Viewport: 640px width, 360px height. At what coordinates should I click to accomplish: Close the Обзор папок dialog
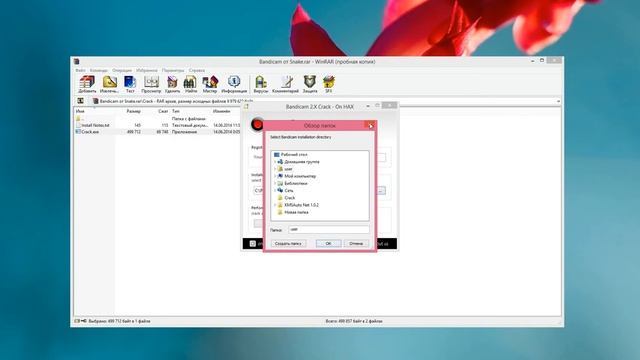pyautogui.click(x=370, y=126)
